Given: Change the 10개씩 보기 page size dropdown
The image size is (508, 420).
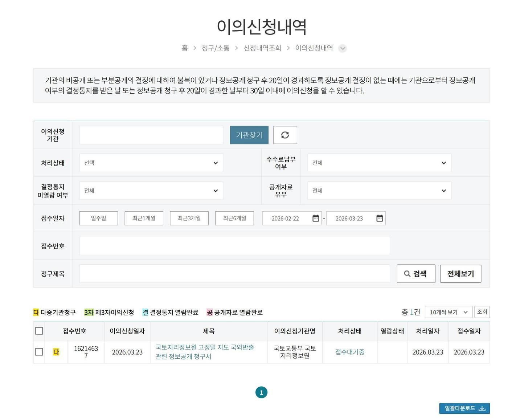Looking at the screenshot, I should tap(448, 312).
